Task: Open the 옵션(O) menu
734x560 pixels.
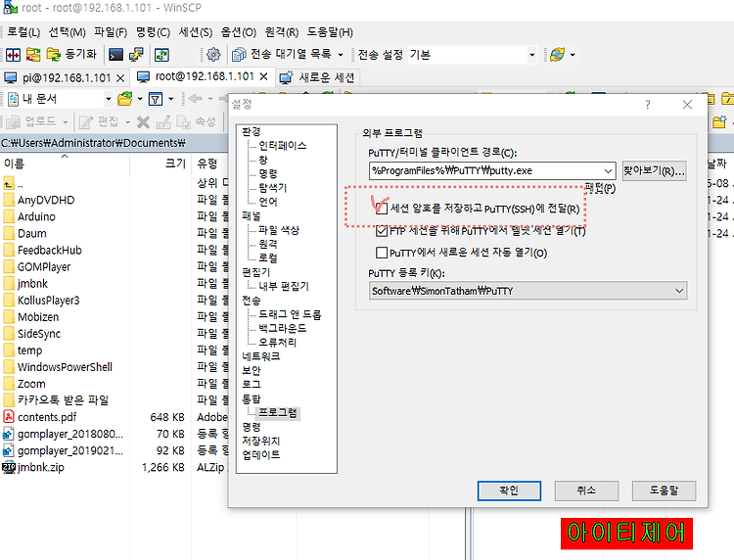Action: [x=238, y=32]
